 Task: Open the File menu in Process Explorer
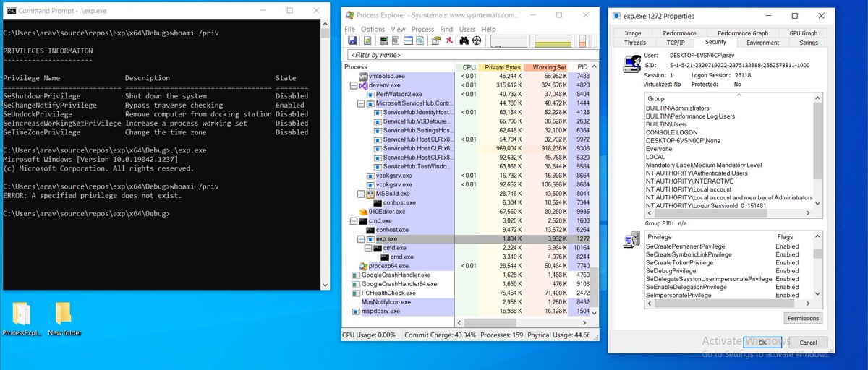(x=349, y=29)
